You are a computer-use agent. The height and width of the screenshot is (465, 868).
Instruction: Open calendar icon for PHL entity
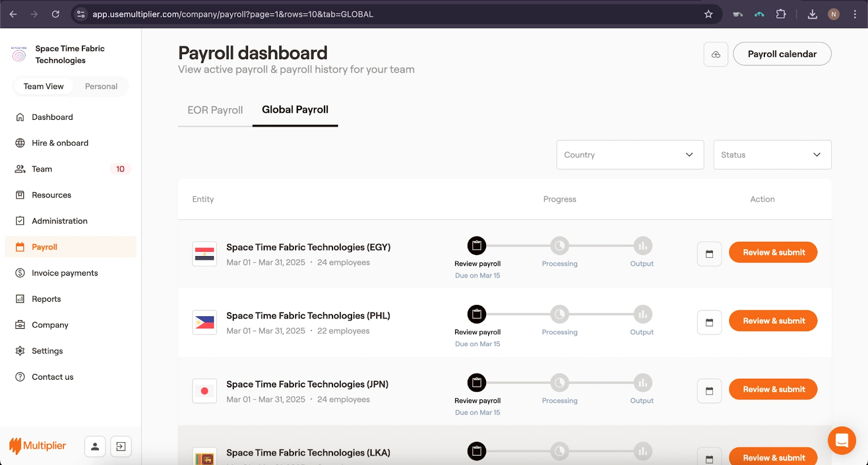709,322
